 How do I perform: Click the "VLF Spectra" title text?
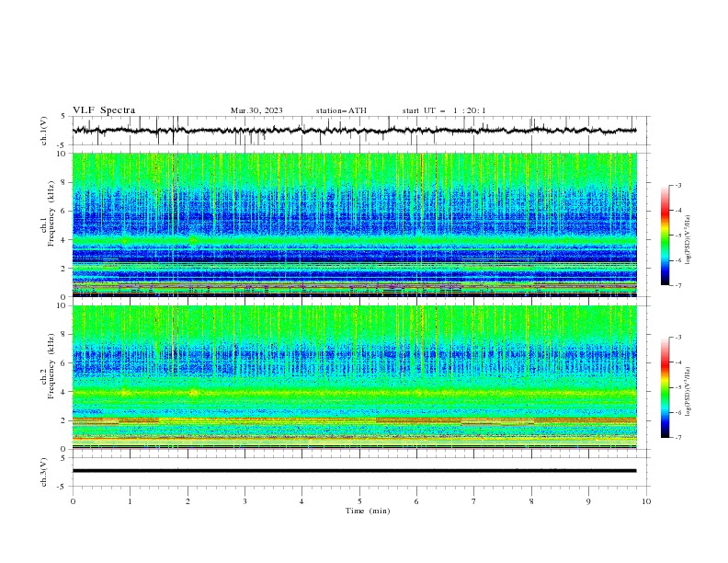click(x=104, y=110)
